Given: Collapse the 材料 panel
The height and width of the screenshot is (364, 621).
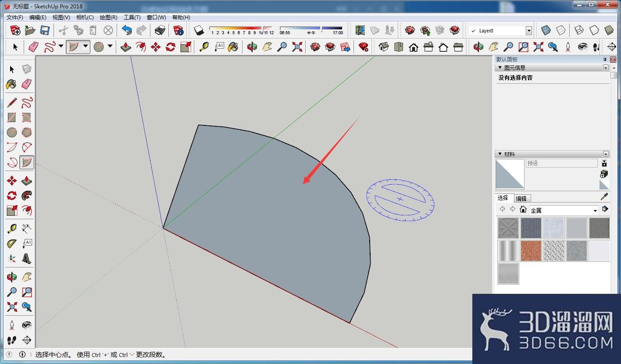Looking at the screenshot, I should [x=500, y=154].
